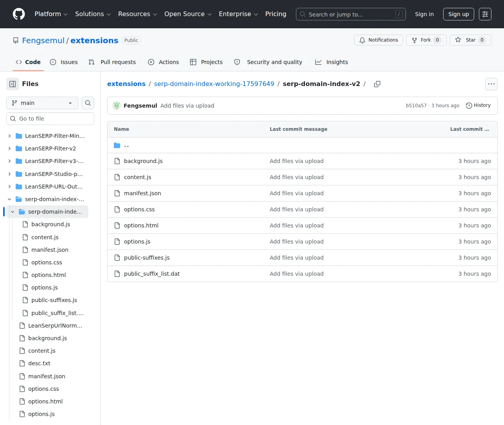
Task: Click the Search or jump to field
Action: [x=351, y=14]
